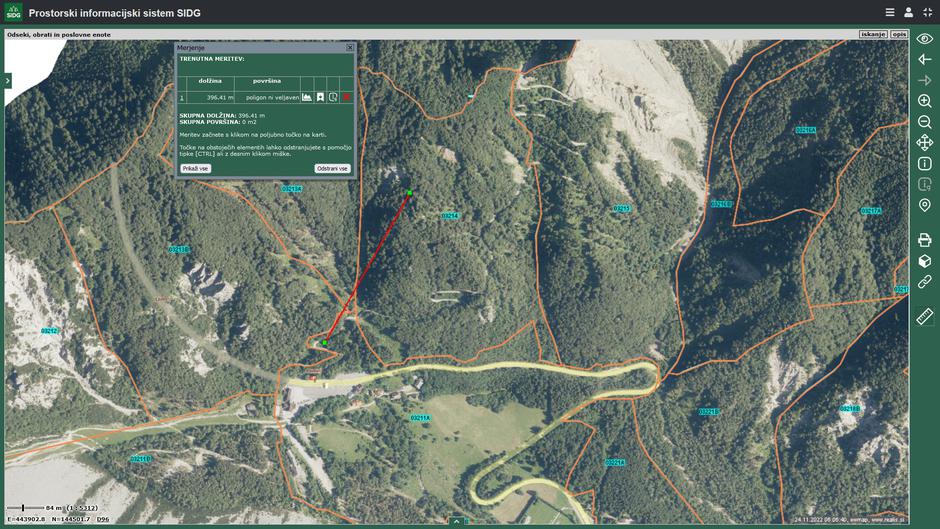The width and height of the screenshot is (940, 529).
Task: Expand the left side panel
Action: [7, 80]
